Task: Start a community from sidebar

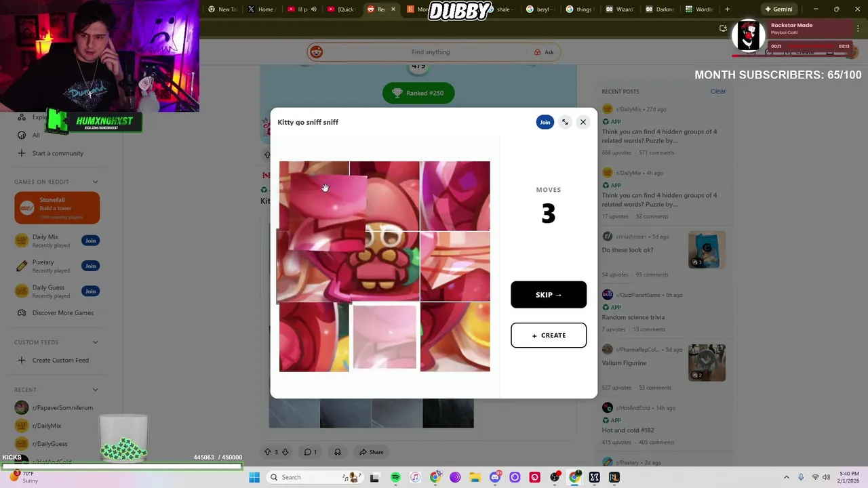Action: click(x=58, y=153)
